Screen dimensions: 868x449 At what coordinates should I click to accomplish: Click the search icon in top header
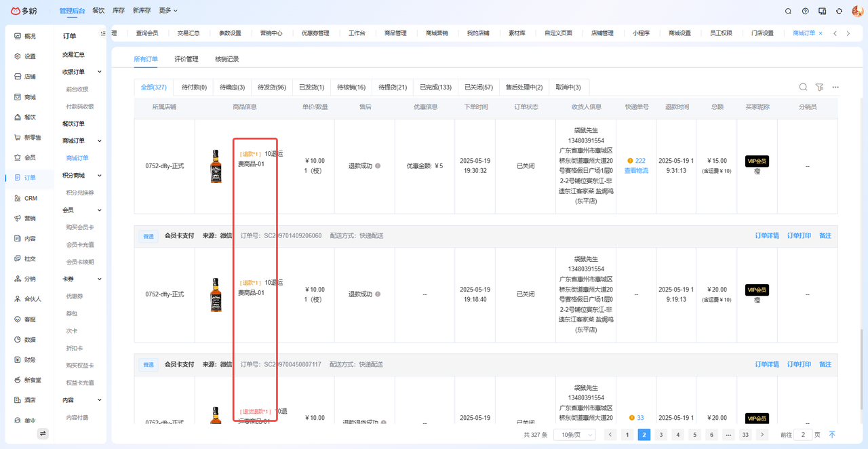coord(788,11)
